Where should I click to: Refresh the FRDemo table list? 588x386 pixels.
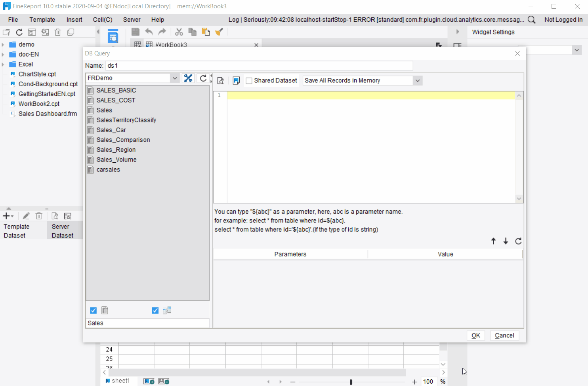(203, 78)
